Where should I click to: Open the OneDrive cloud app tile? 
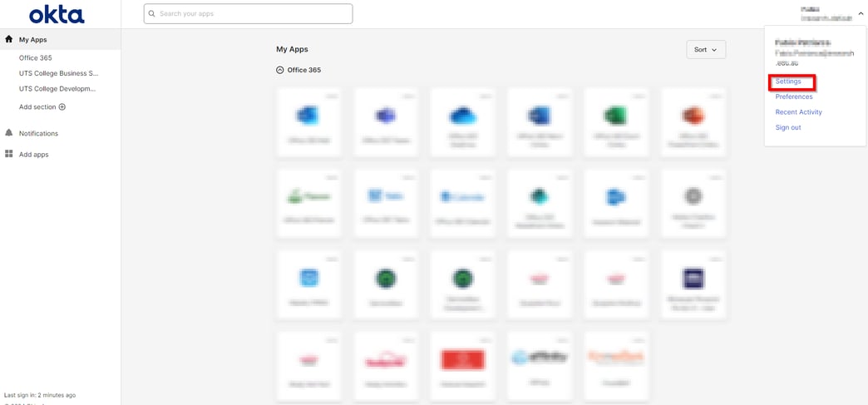point(463,121)
